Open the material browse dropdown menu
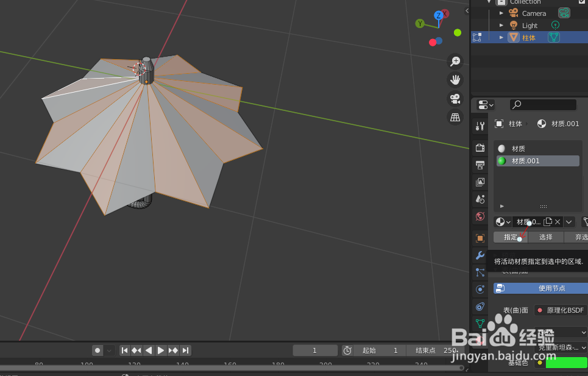The height and width of the screenshot is (376, 588). tap(502, 221)
